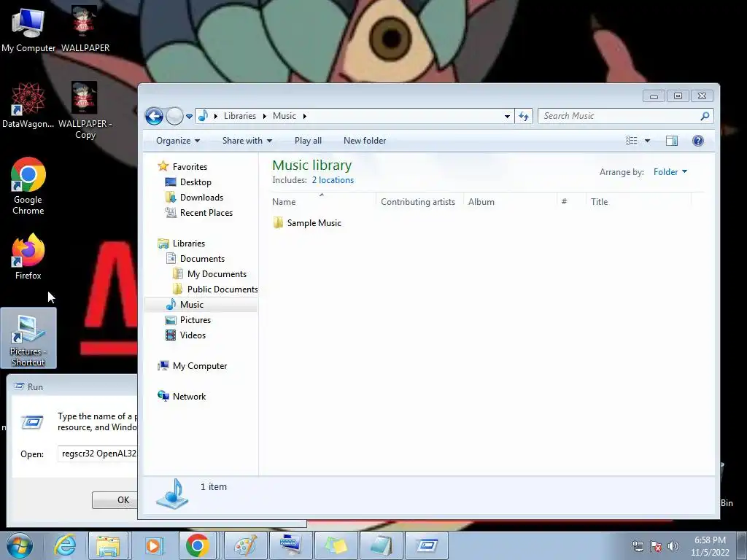747x560 pixels.
Task: Open the Share with menu
Action: pos(247,141)
